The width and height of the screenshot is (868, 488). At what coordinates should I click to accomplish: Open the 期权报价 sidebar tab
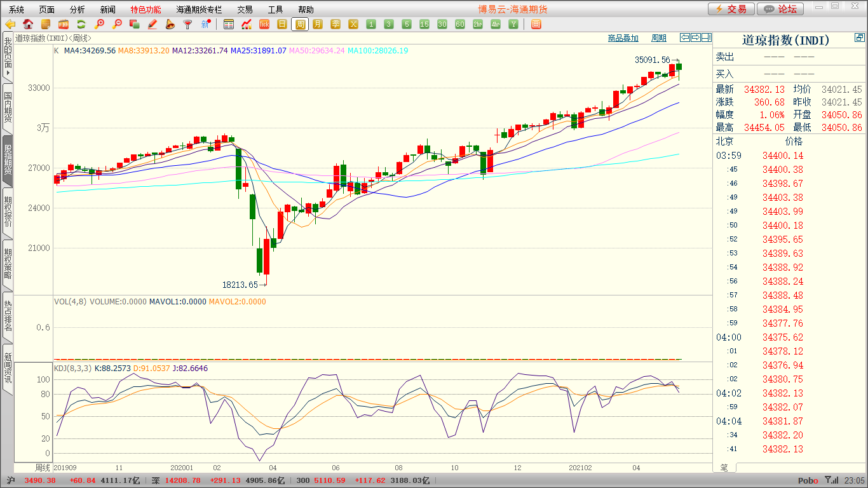point(8,212)
